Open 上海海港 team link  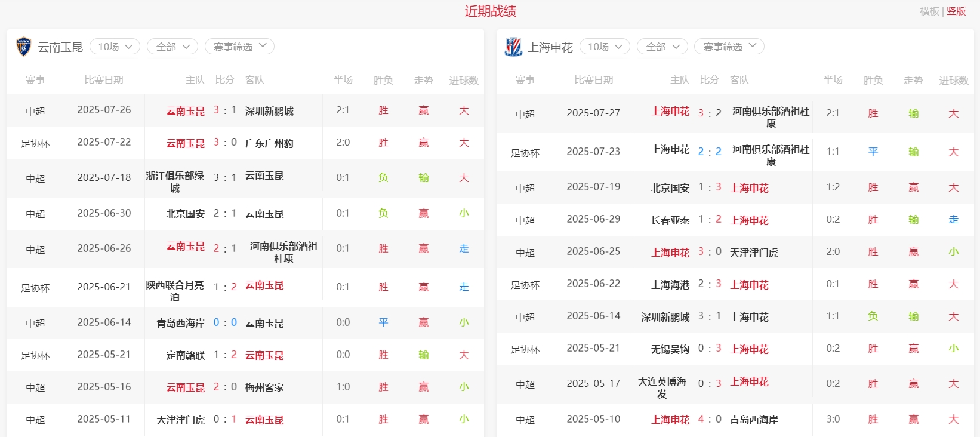(x=670, y=285)
